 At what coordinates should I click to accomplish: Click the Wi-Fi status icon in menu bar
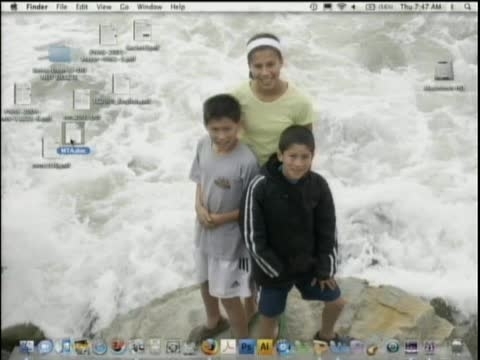[x=341, y=7]
